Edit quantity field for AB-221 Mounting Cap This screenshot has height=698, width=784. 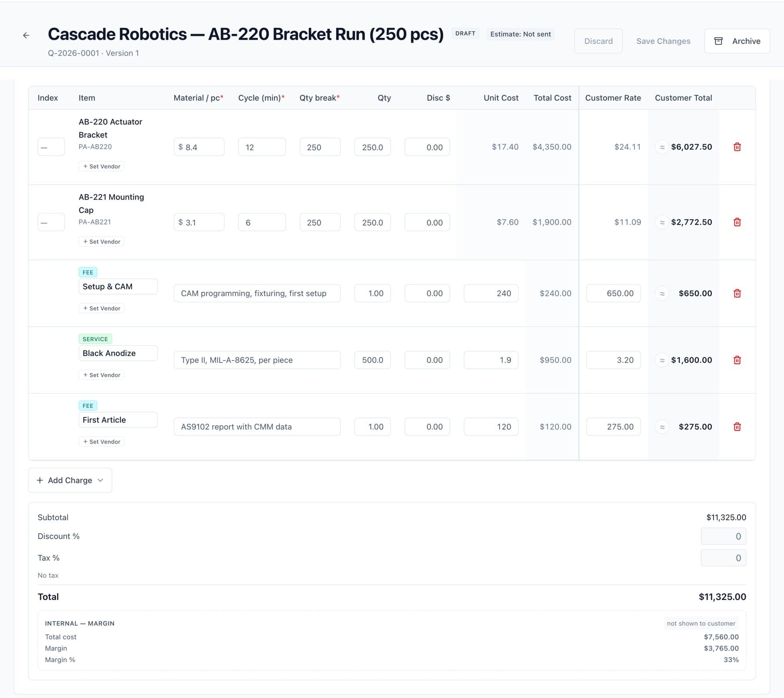pos(372,222)
